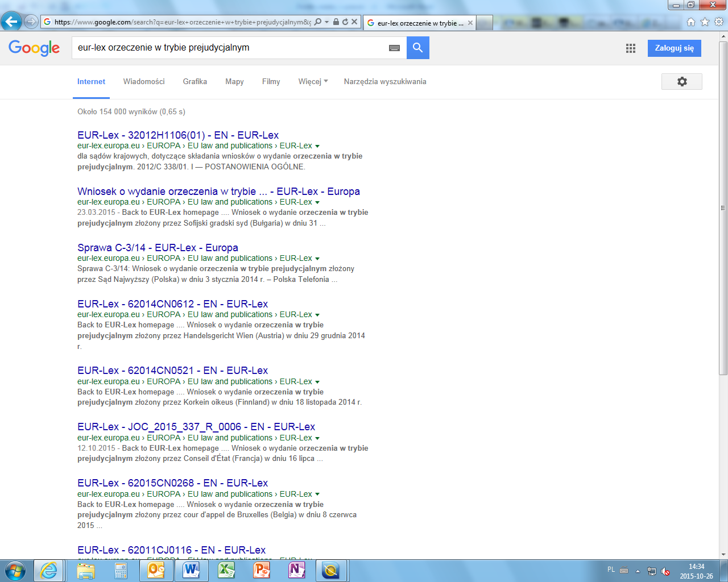
Task: Open the address bar dropdown arrow
Action: click(x=326, y=22)
